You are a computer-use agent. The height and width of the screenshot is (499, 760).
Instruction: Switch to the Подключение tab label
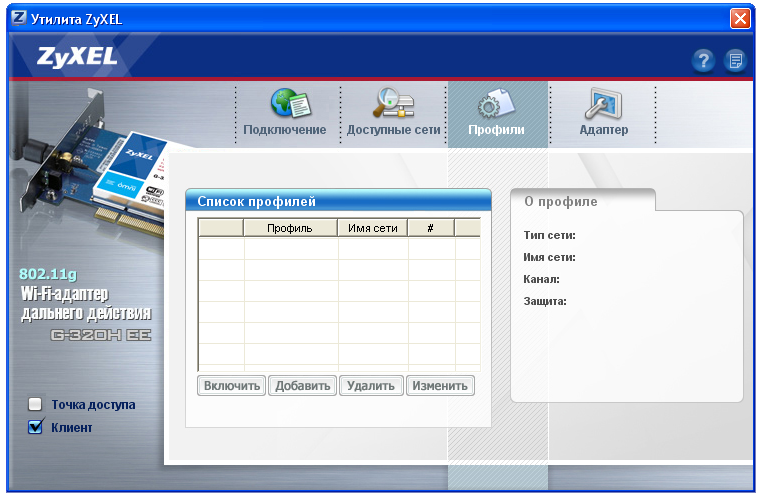coord(285,130)
